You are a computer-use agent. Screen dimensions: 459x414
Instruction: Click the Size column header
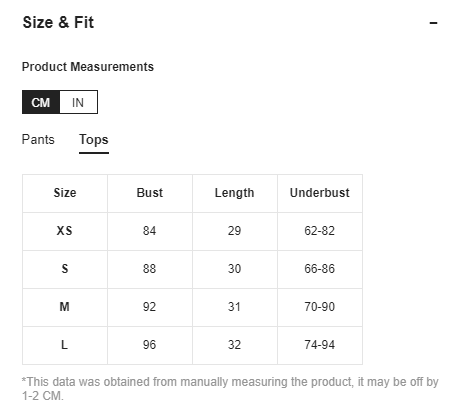pos(65,193)
